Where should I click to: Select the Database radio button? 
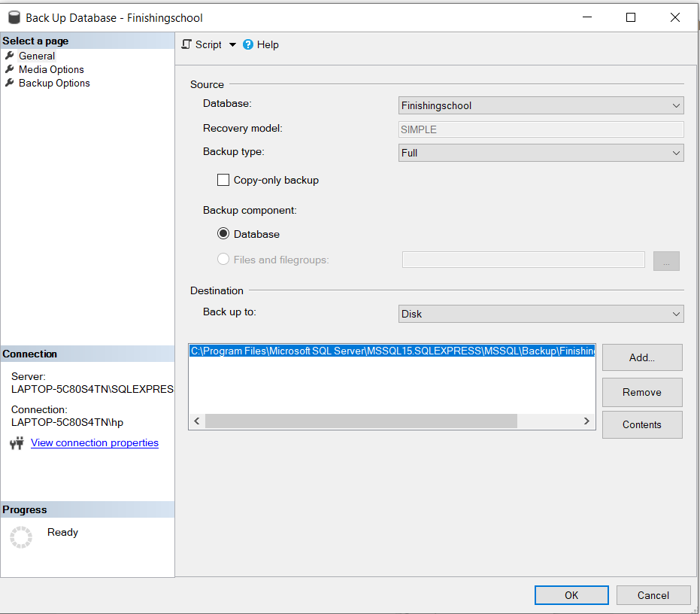(223, 234)
